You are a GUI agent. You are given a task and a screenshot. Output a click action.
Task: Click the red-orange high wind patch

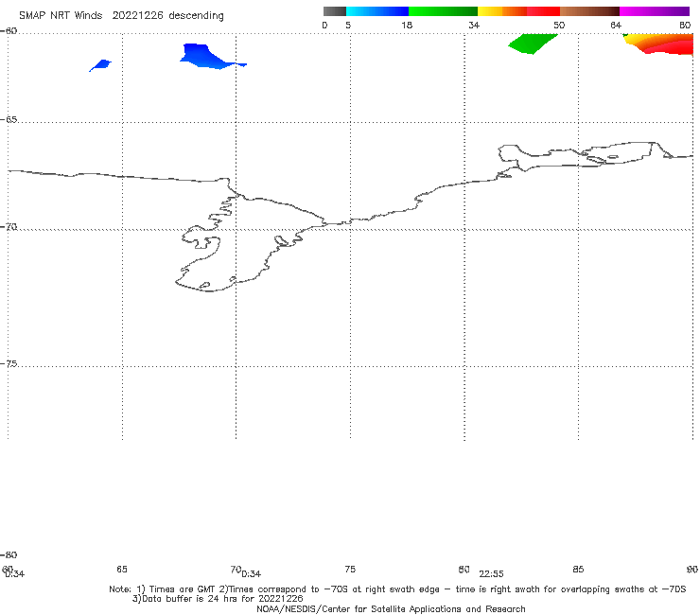(x=659, y=44)
